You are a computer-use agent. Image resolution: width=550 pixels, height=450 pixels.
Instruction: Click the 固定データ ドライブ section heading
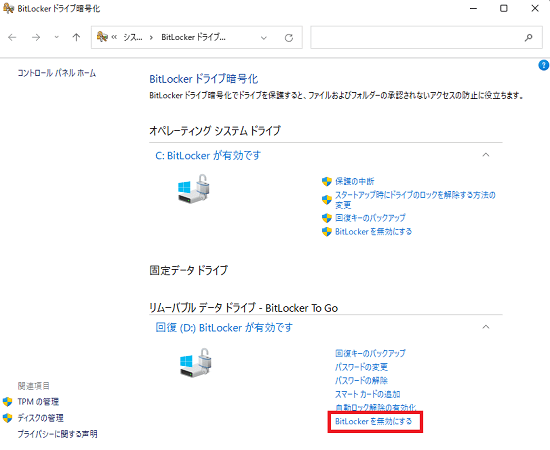[189, 270]
